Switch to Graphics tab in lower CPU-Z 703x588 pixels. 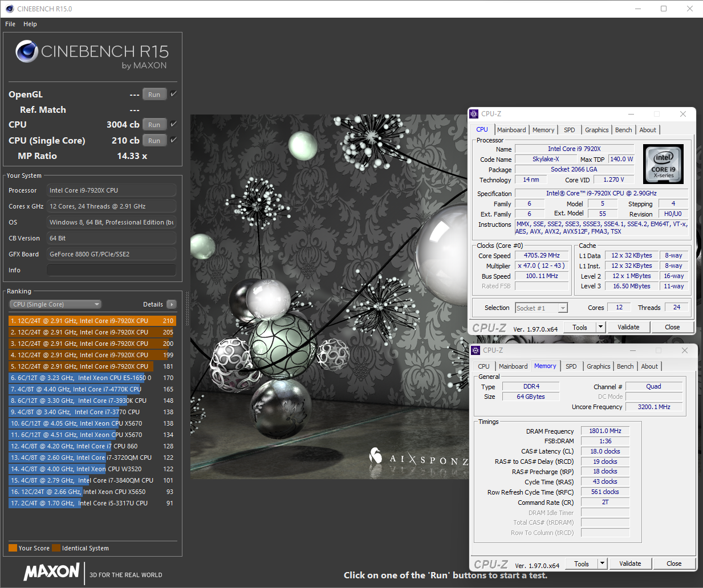click(x=599, y=366)
